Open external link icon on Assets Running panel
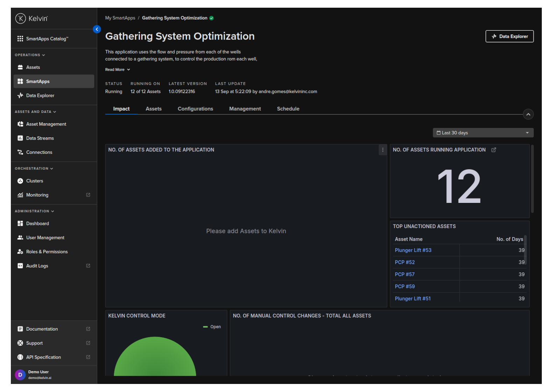553x392 pixels. [493, 150]
